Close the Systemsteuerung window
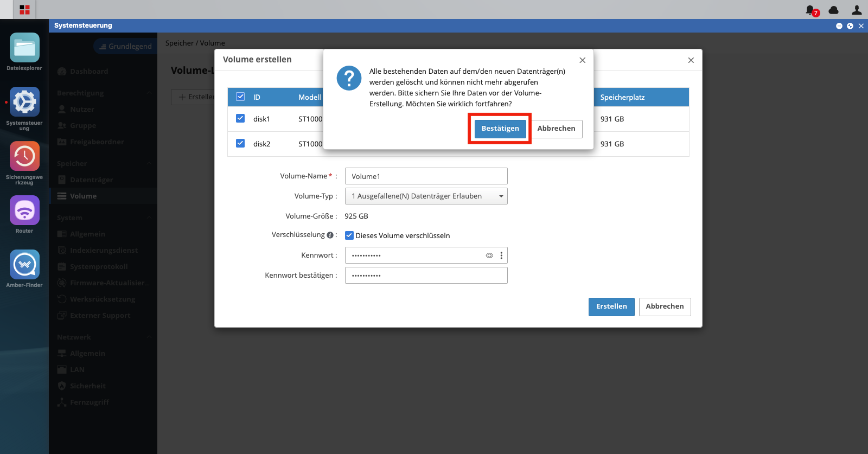Screen dimensions: 868x454 click(861, 26)
